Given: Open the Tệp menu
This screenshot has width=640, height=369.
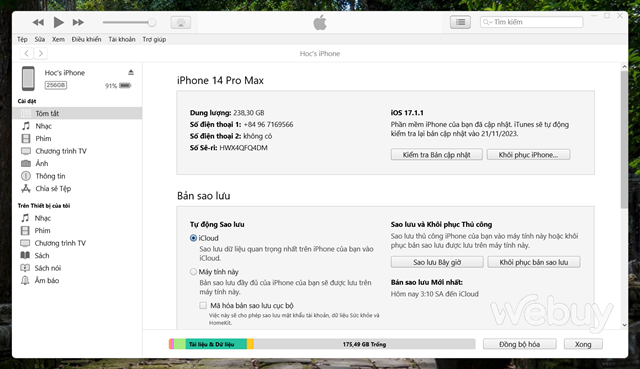Looking at the screenshot, I should point(22,39).
